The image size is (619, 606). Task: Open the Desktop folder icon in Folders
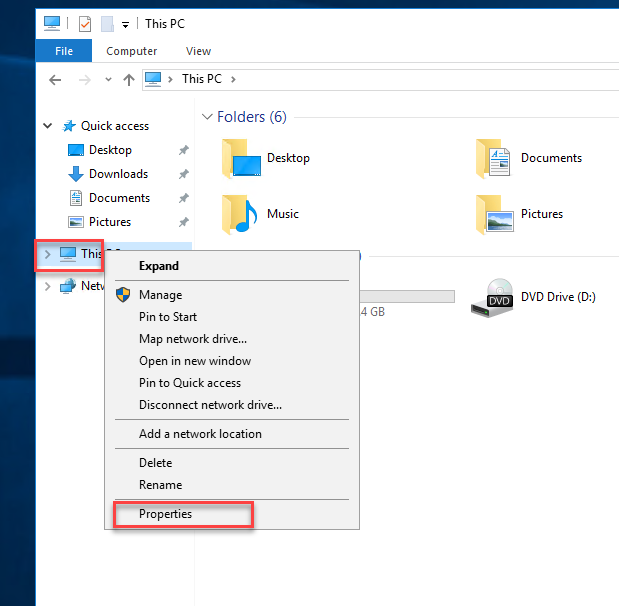pyautogui.click(x=241, y=158)
